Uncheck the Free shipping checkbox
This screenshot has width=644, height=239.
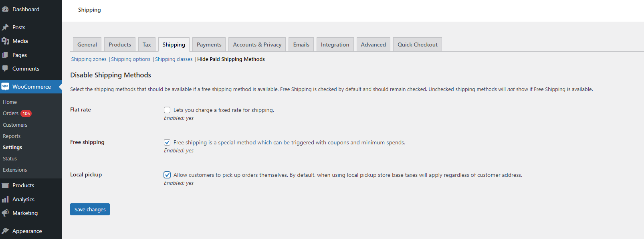pyautogui.click(x=167, y=142)
